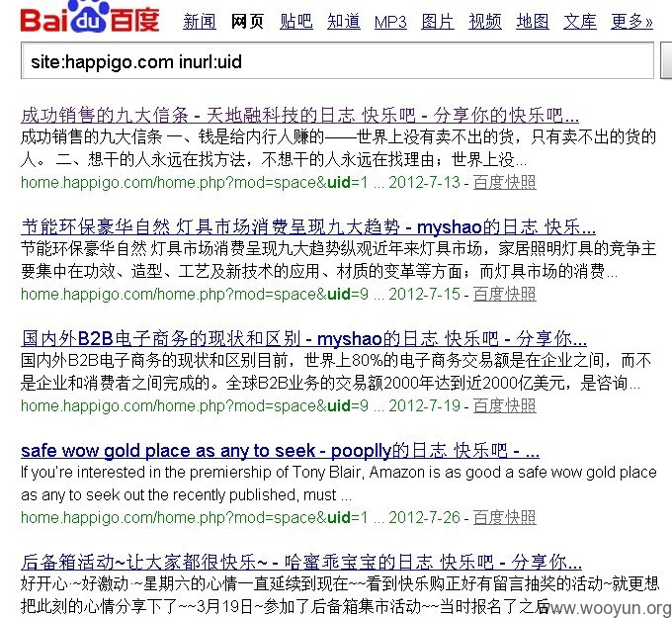
Task: Open 百度快照 for the 2012-7-26 result
Action: [504, 518]
